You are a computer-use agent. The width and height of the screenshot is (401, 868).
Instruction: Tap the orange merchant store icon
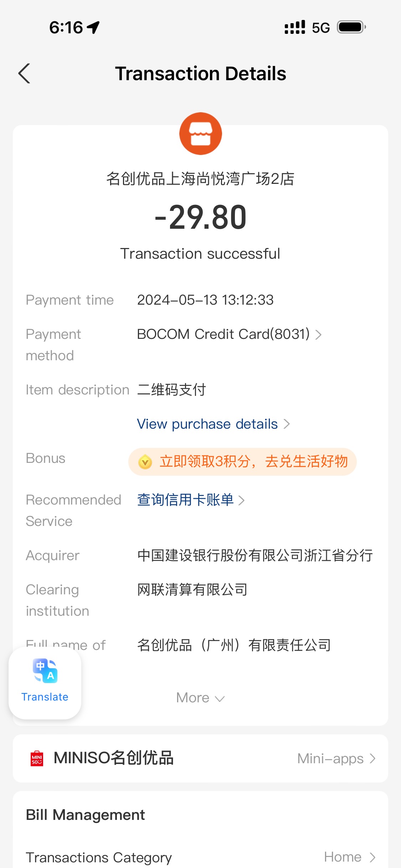coord(200,134)
